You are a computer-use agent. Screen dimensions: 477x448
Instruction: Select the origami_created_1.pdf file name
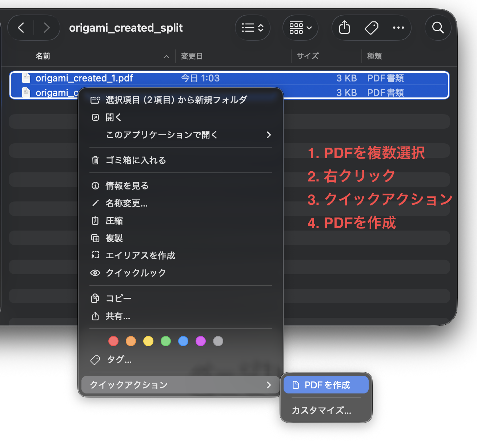point(84,78)
